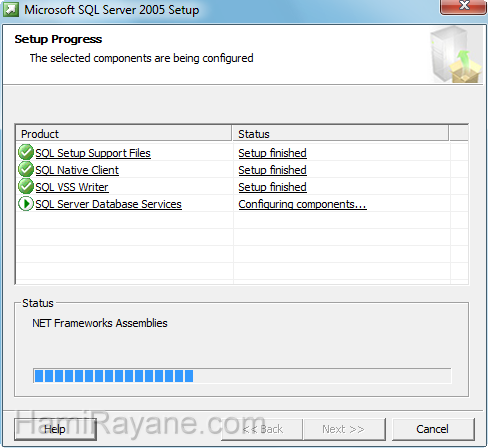Click the setup icon in the title bar
Screen dimensions: 488x448
11,10
